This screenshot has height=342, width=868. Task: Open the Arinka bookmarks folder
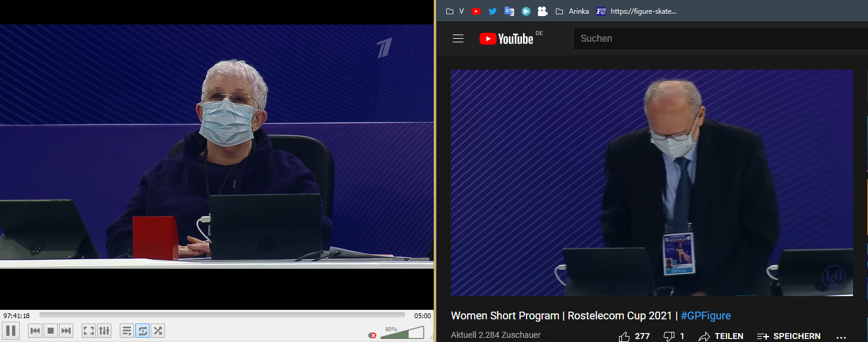point(573,11)
